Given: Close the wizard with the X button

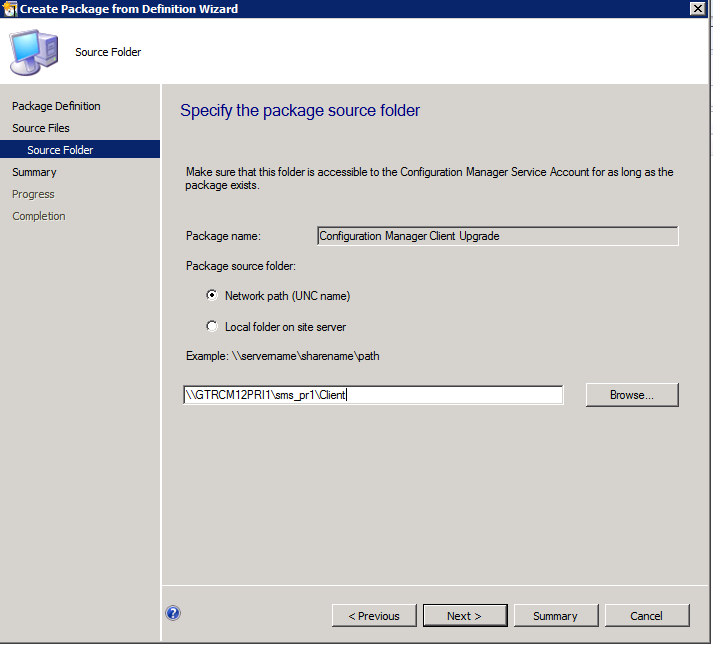Looking at the screenshot, I should [x=697, y=9].
